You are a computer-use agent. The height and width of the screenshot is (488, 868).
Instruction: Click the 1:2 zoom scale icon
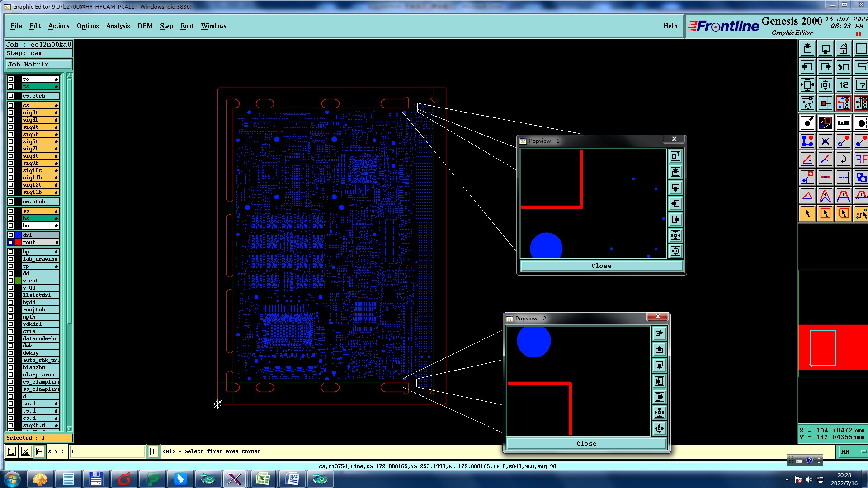coord(843,85)
